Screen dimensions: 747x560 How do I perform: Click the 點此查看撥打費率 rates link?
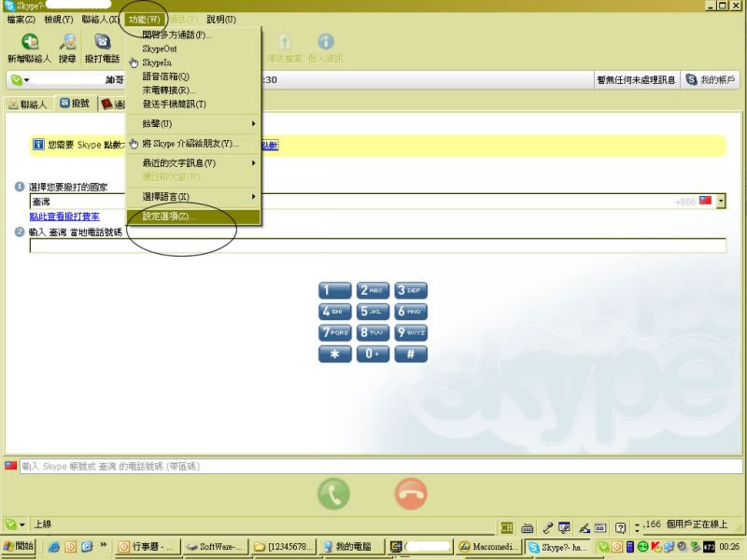(64, 217)
